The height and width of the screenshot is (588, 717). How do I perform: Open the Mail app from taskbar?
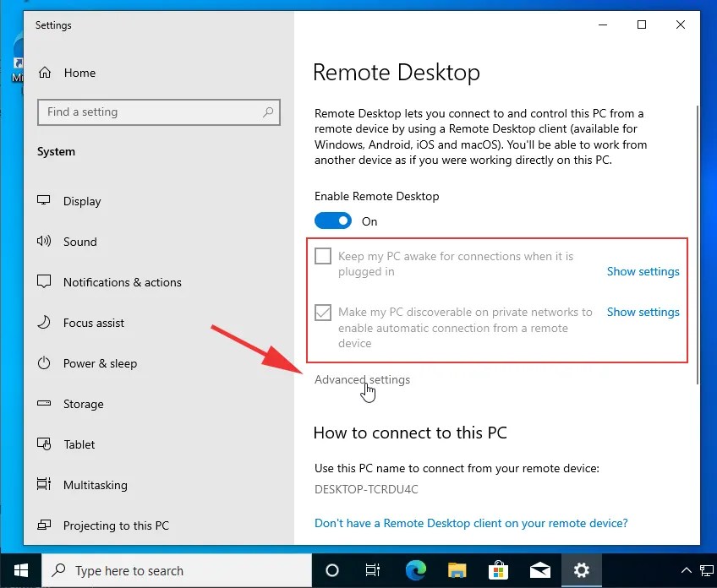[540, 570]
